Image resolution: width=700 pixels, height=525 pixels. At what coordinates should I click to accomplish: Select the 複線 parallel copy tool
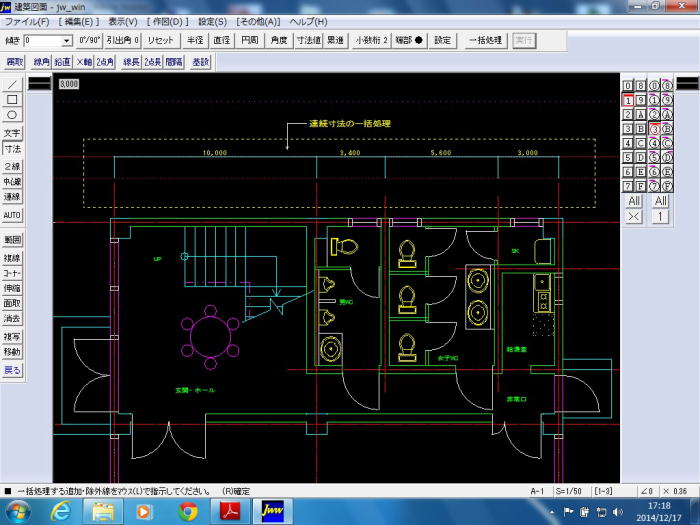(12, 258)
